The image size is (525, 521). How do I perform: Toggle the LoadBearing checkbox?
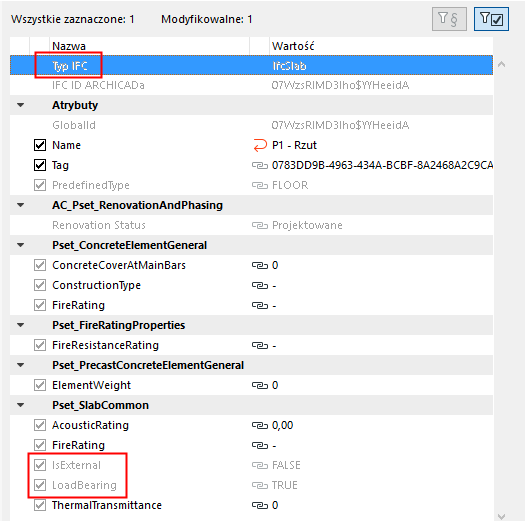coord(40,485)
